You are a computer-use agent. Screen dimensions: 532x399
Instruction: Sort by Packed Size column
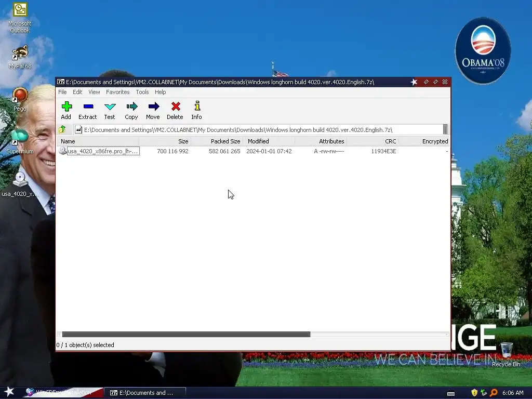click(x=217, y=141)
